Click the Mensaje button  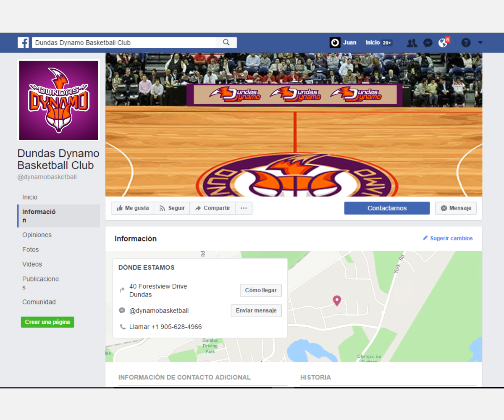[456, 208]
